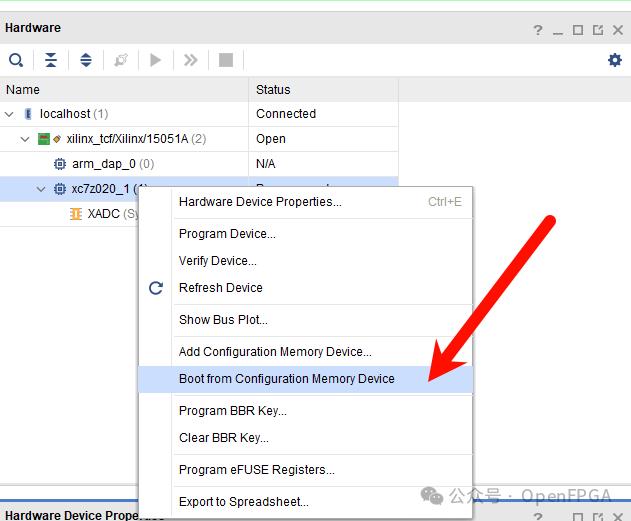This screenshot has width=631, height=521.
Task: Collapse the localhost tree node
Action: point(11,114)
